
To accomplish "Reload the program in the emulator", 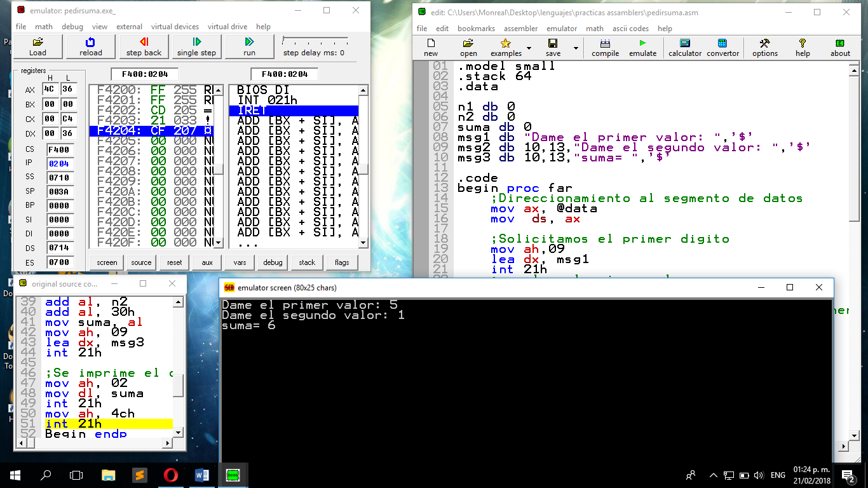I will click(90, 46).
